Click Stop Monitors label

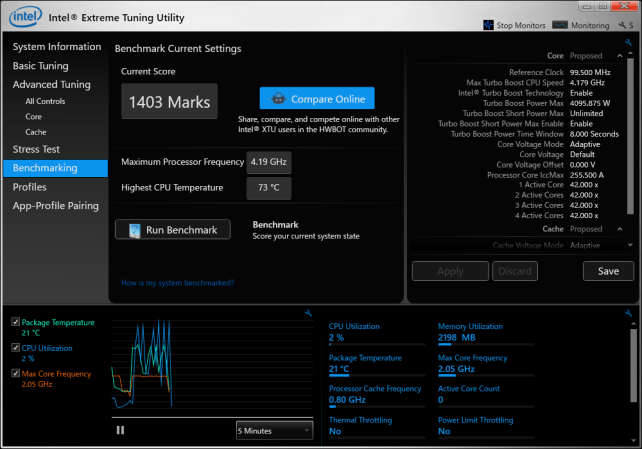(521, 25)
